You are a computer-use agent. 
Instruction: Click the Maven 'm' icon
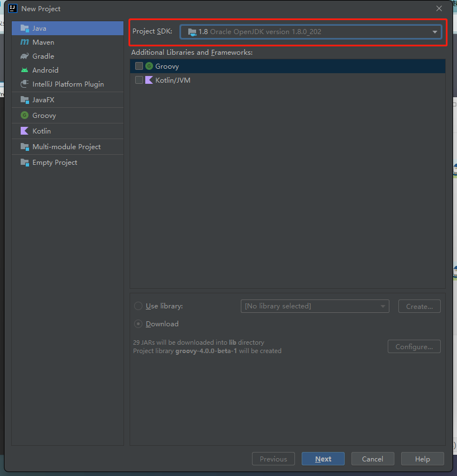coord(25,42)
